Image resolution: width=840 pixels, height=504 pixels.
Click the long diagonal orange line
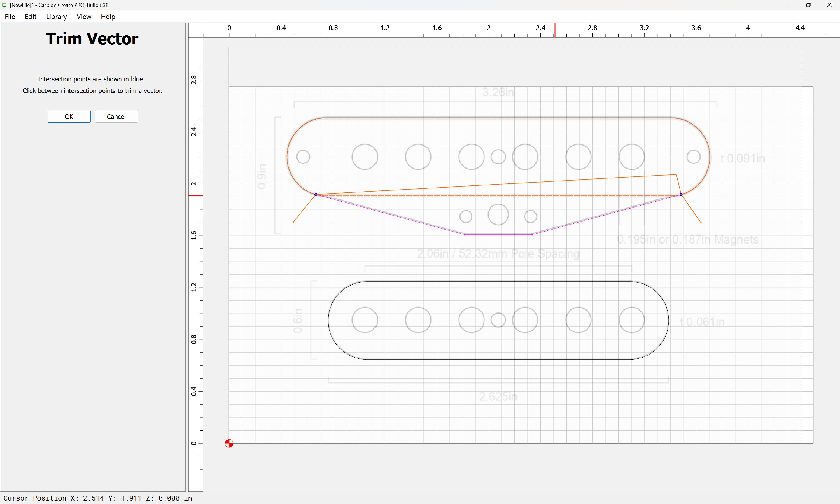pos(496,184)
